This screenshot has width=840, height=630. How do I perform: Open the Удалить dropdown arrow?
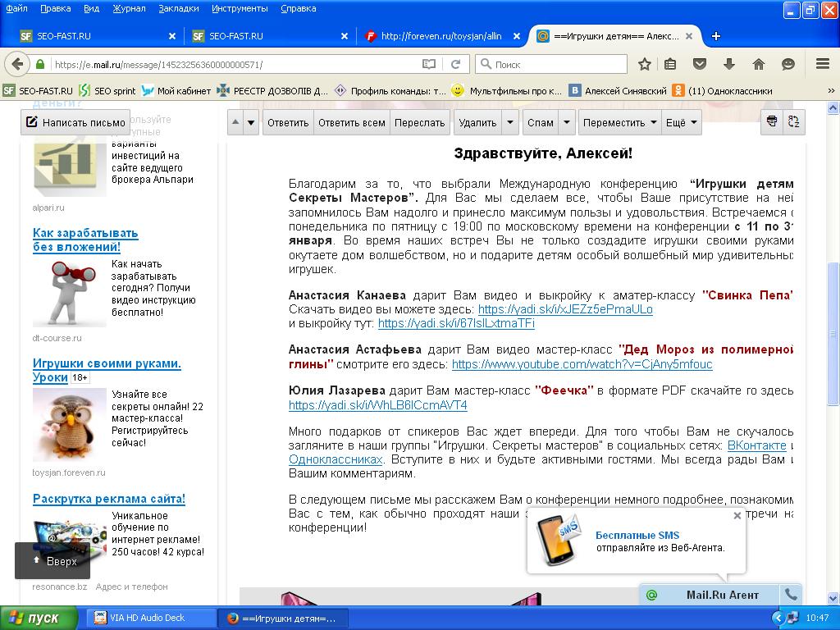point(510,122)
